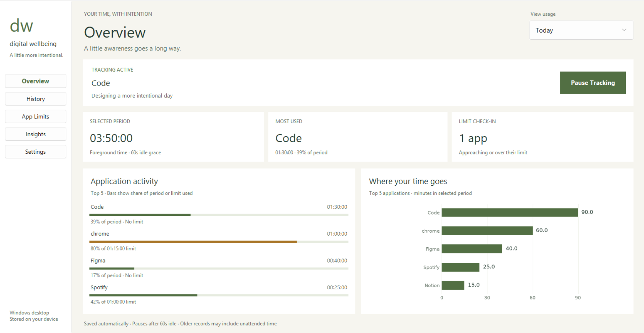Open the History section
644x333 pixels.
pos(36,99)
